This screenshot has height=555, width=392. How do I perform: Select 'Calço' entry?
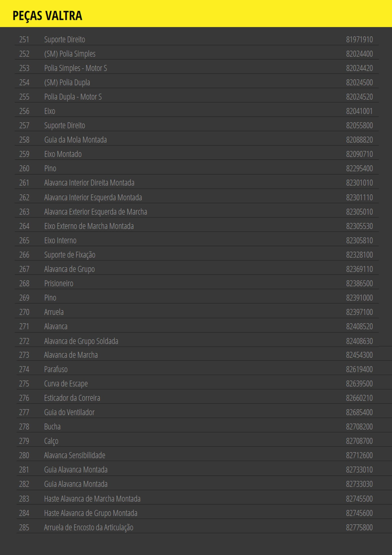(51, 441)
